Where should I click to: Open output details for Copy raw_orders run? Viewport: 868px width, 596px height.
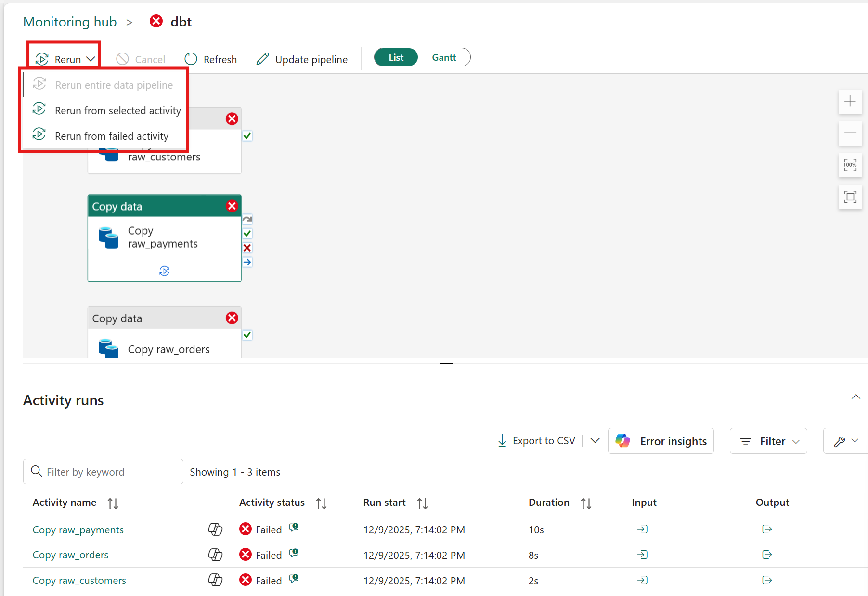click(x=766, y=555)
